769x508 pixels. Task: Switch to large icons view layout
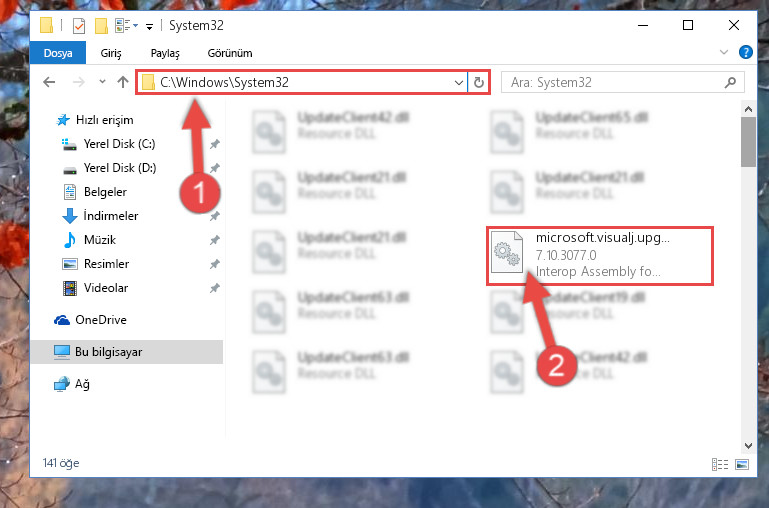coord(742,464)
